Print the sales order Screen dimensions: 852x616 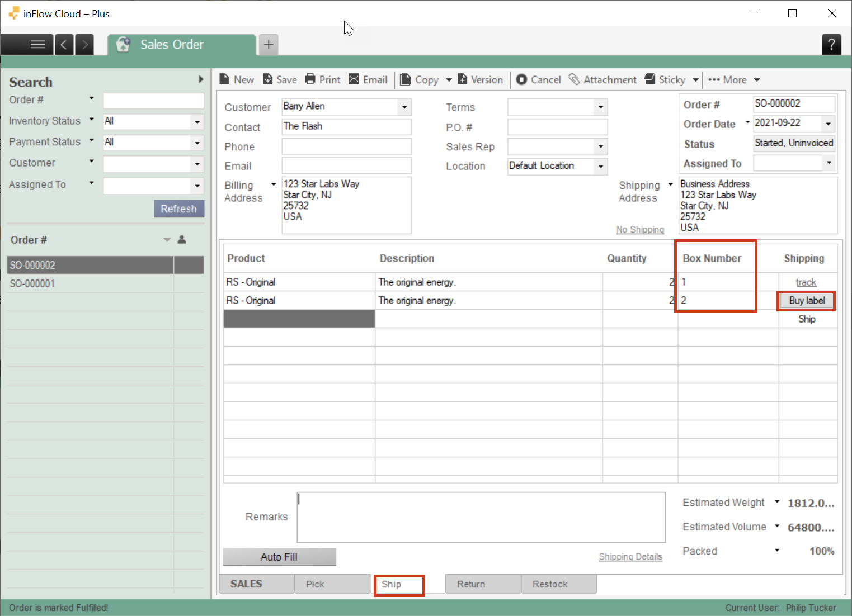pos(323,79)
